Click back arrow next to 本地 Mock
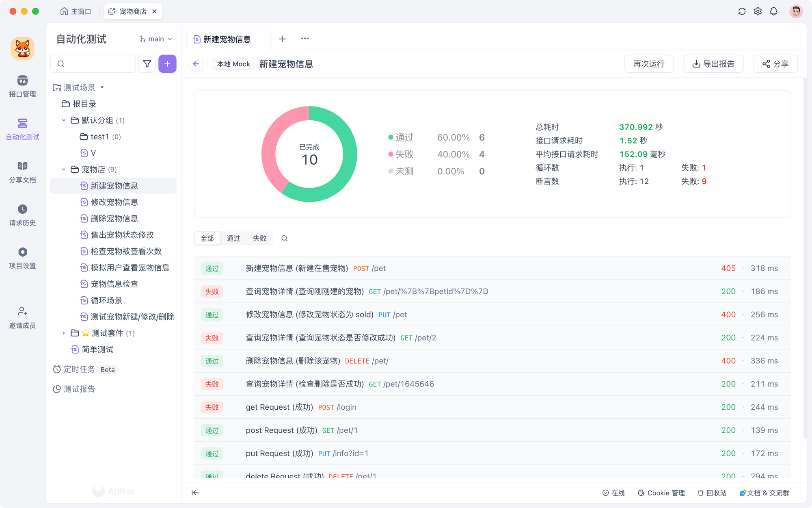This screenshot has height=508, width=812. (x=196, y=64)
